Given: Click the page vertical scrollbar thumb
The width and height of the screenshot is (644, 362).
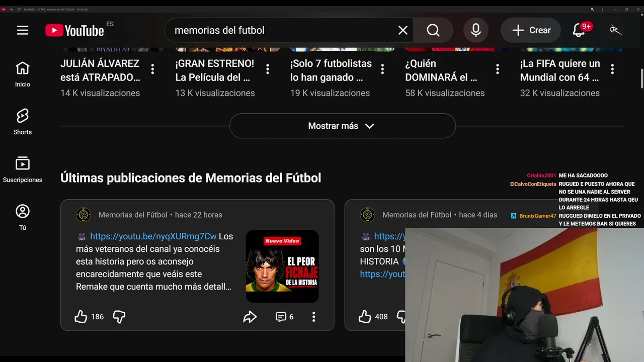Looking at the screenshot, I should pos(641,78).
